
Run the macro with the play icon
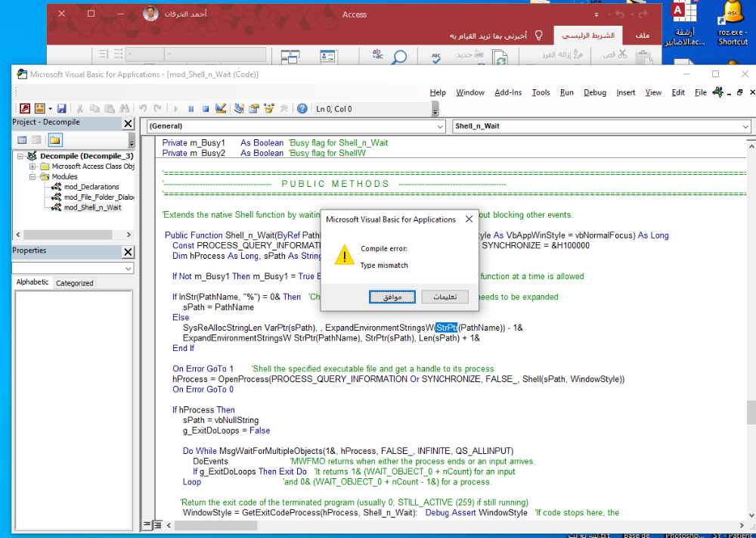coord(176,109)
